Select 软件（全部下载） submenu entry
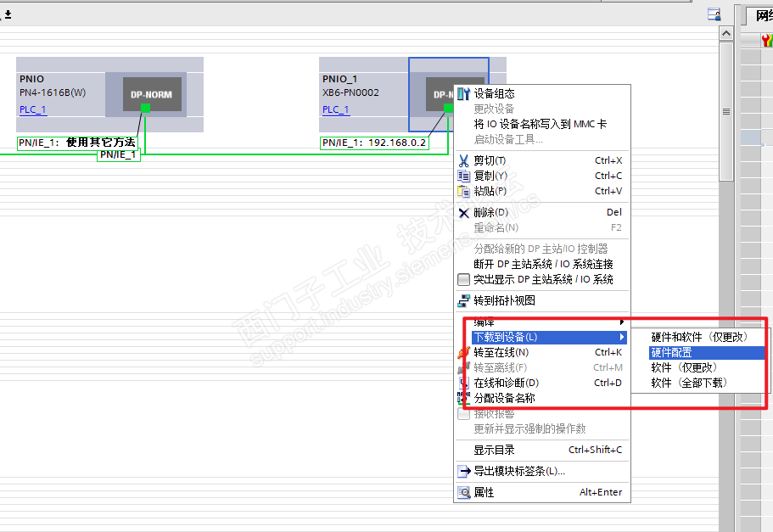The width and height of the screenshot is (773, 532). 689,384
